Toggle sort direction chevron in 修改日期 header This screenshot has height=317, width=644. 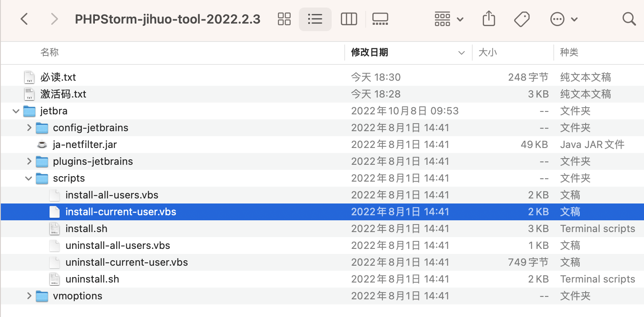click(x=461, y=53)
